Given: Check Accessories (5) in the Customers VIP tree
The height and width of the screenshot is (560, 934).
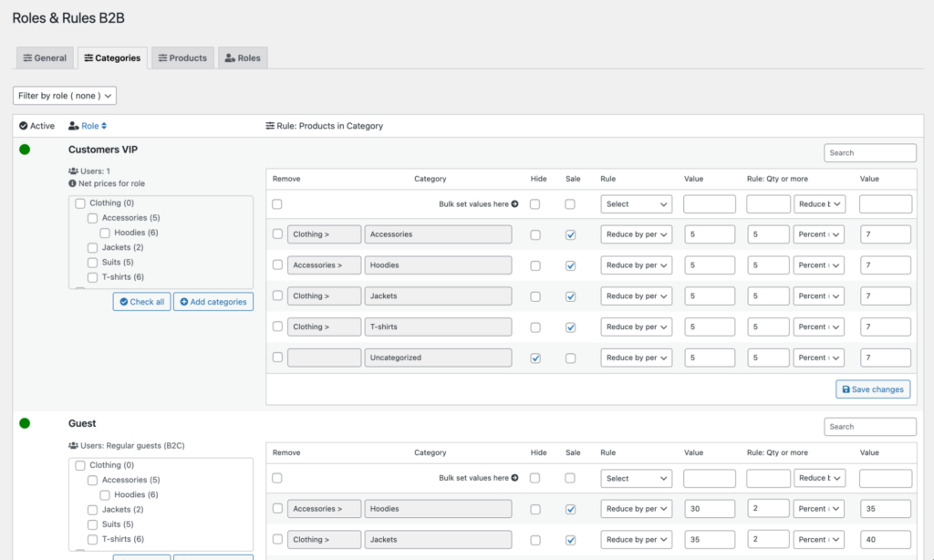Looking at the screenshot, I should [92, 218].
